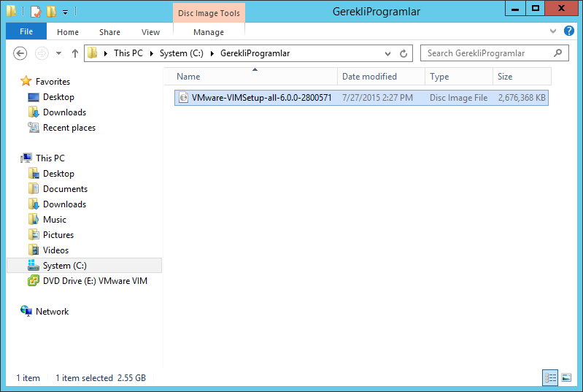
Task: Open the Documents folder in navigation pane
Action: pos(65,189)
